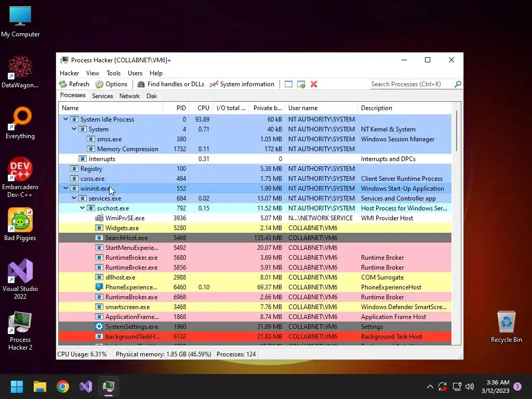
Task: Click the WmiPrvSE.exe process icon
Action: [x=99, y=218]
